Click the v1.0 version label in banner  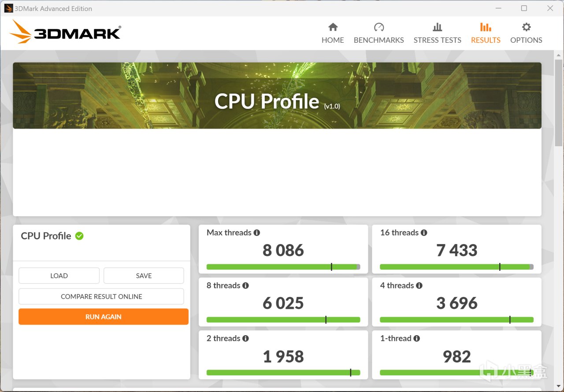[332, 106]
